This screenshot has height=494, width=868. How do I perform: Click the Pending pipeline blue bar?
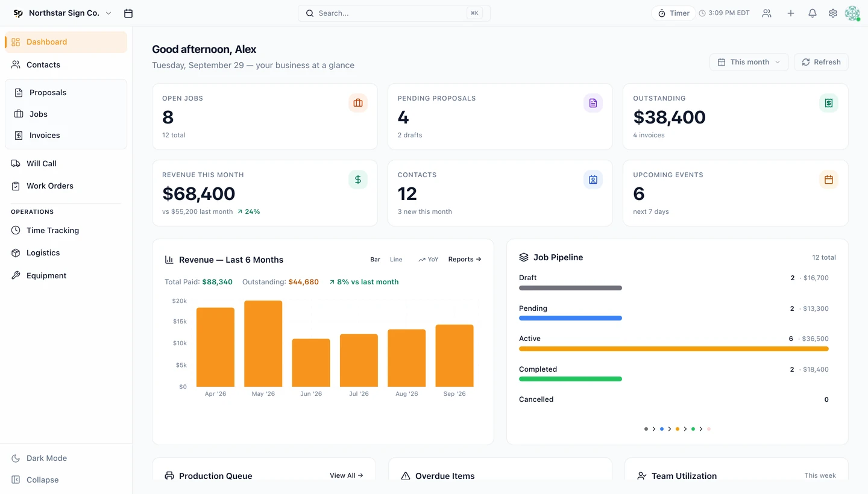point(570,318)
